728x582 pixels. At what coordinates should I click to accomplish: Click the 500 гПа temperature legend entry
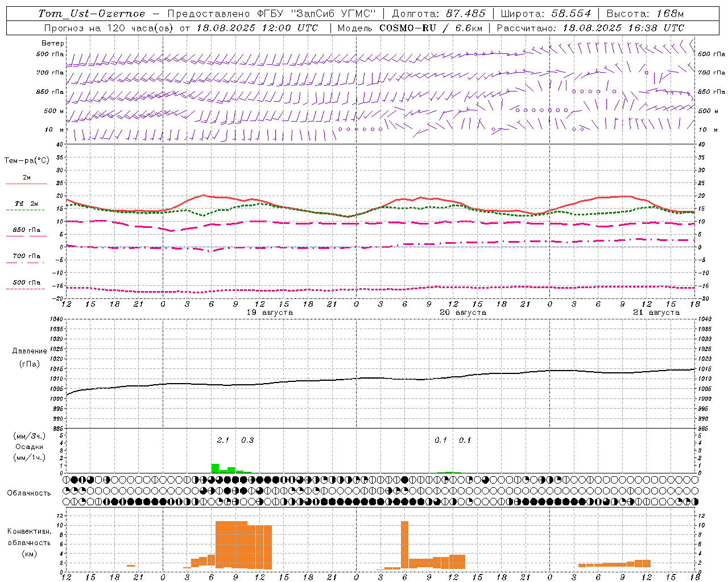click(27, 282)
